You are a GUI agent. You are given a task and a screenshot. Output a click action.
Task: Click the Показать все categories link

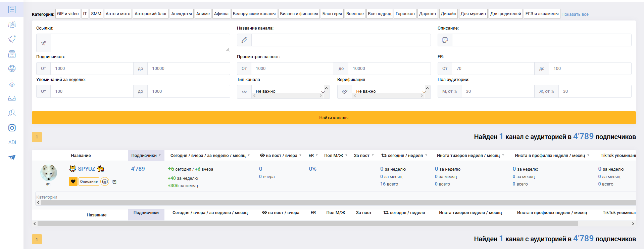(575, 14)
